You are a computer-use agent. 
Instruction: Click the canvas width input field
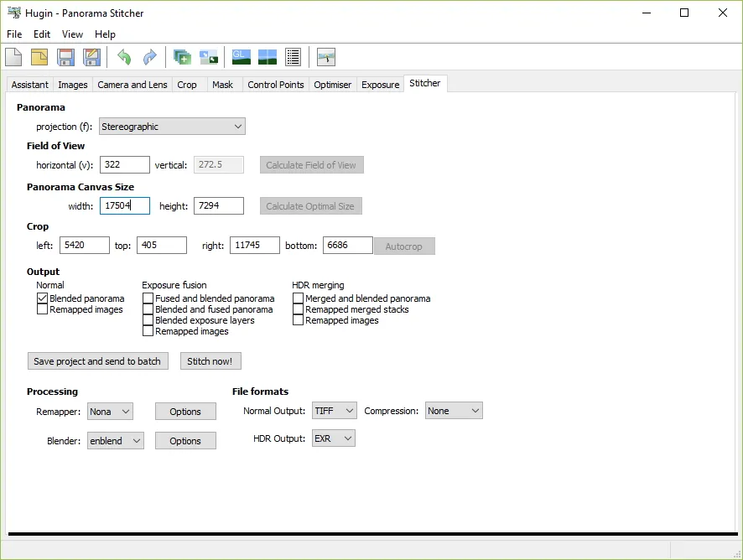tap(125, 205)
